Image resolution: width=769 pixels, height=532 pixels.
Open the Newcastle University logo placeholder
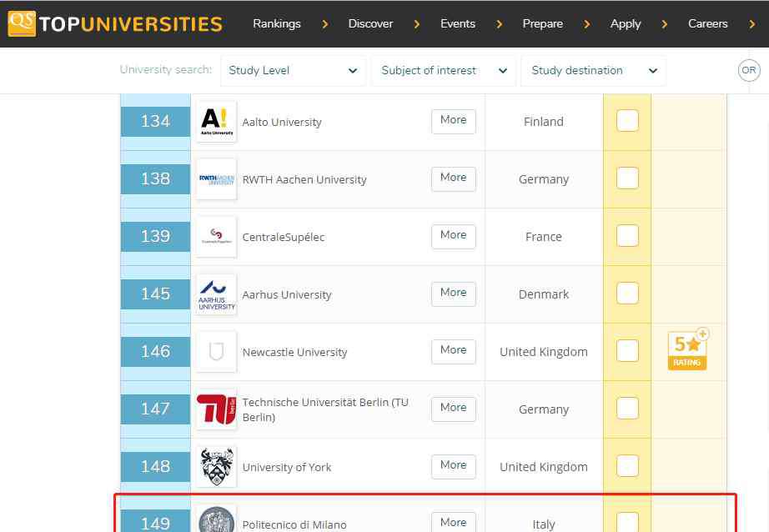tap(216, 352)
